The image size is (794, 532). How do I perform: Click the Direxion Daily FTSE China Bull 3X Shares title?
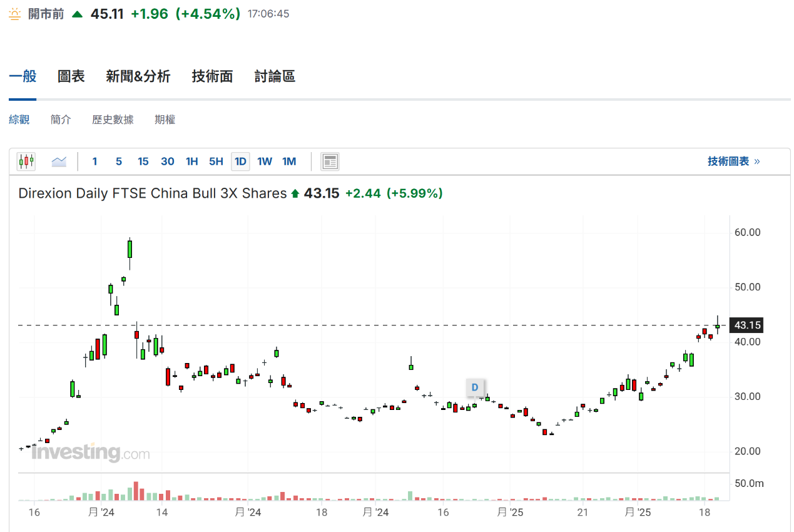[x=153, y=193]
